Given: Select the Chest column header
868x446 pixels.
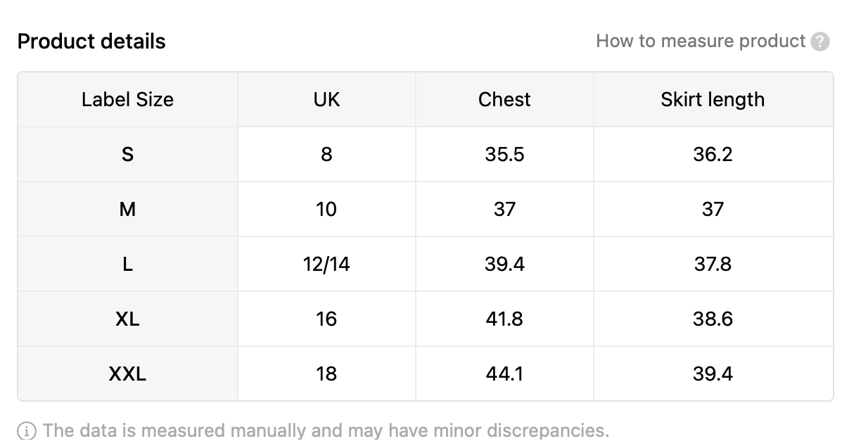Looking at the screenshot, I should [x=504, y=99].
